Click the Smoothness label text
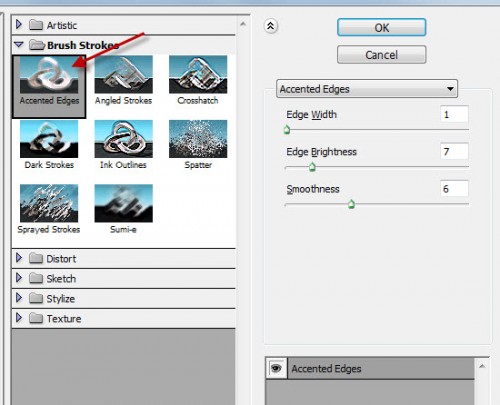This screenshot has height=405, width=500. (313, 189)
